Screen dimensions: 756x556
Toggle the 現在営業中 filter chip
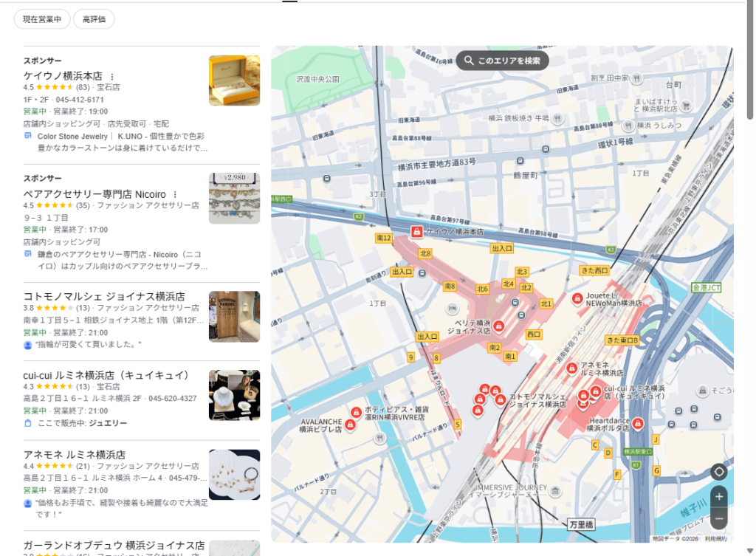tap(42, 19)
